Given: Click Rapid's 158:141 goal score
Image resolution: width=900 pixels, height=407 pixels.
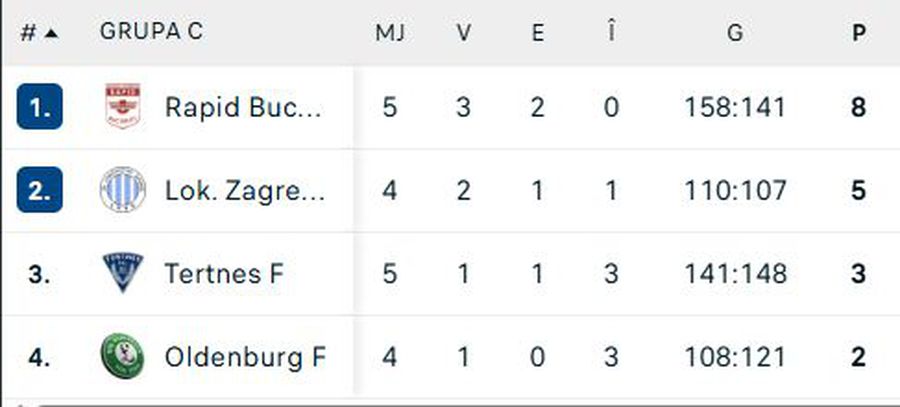Looking at the screenshot, I should tap(735, 107).
